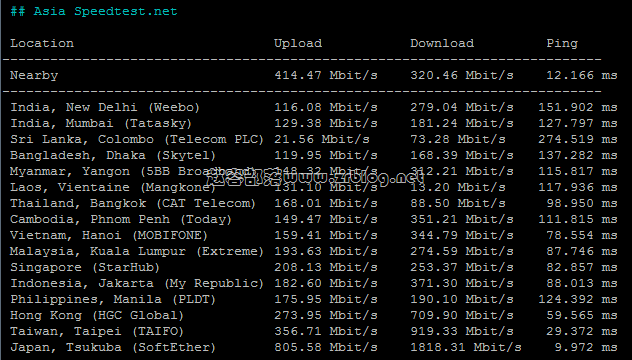This screenshot has height=360, width=632.
Task: Click Singapore download 253.37 Mbit/s
Action: coord(462,267)
